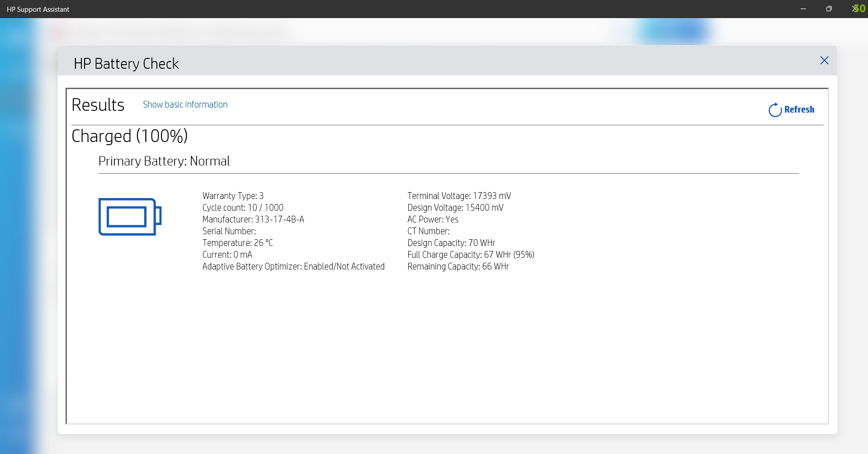Open the Charged (100%) results section

[130, 136]
